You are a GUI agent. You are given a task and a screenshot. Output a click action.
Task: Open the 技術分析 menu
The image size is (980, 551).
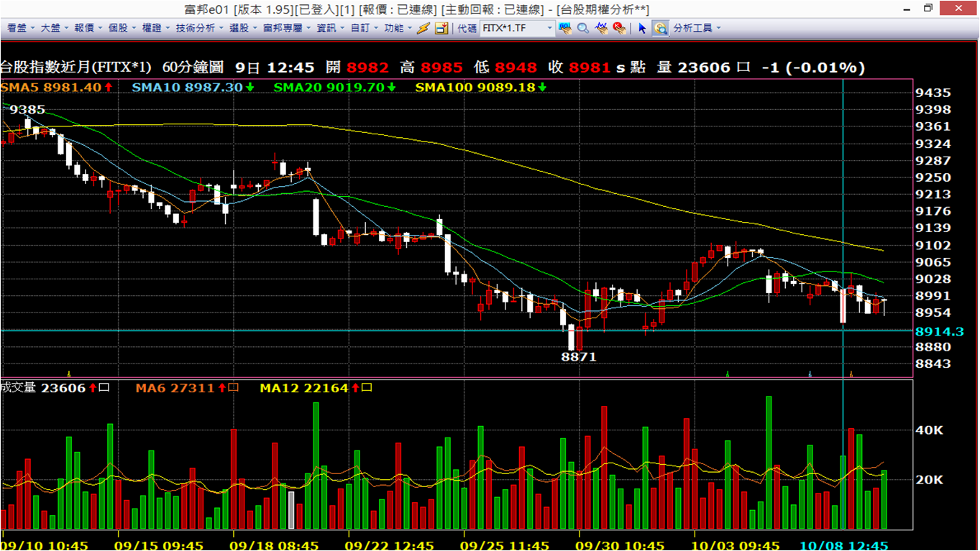[x=198, y=28]
